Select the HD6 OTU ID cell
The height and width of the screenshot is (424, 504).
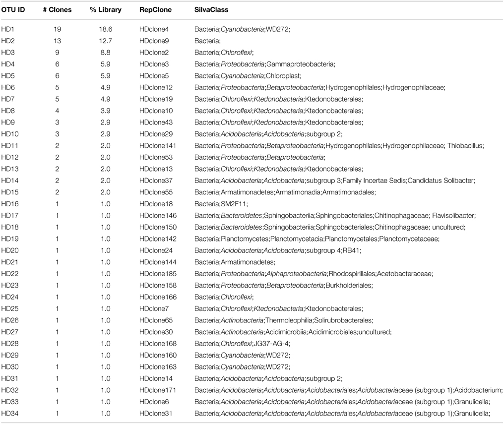(x=8, y=87)
